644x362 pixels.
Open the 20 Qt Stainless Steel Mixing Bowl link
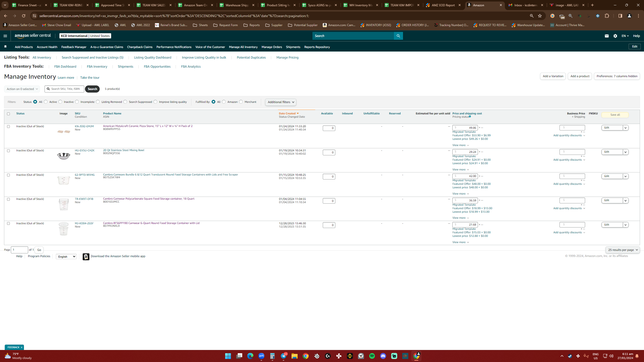tap(124, 150)
